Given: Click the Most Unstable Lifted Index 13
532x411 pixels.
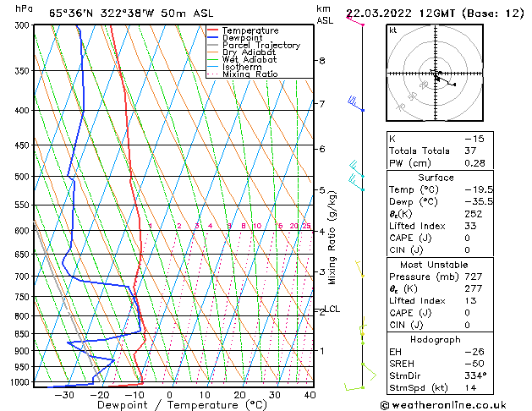Looking at the screenshot, I should (x=470, y=301).
